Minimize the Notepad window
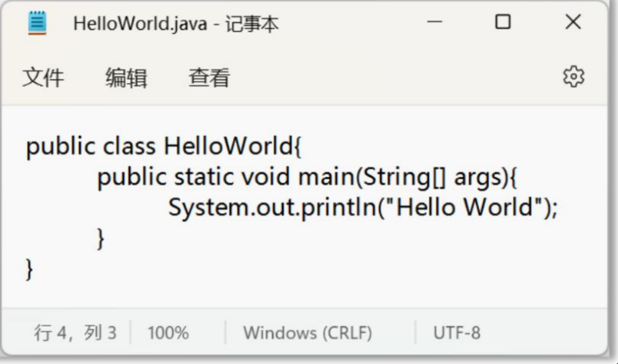The width and height of the screenshot is (618, 364). [435, 22]
